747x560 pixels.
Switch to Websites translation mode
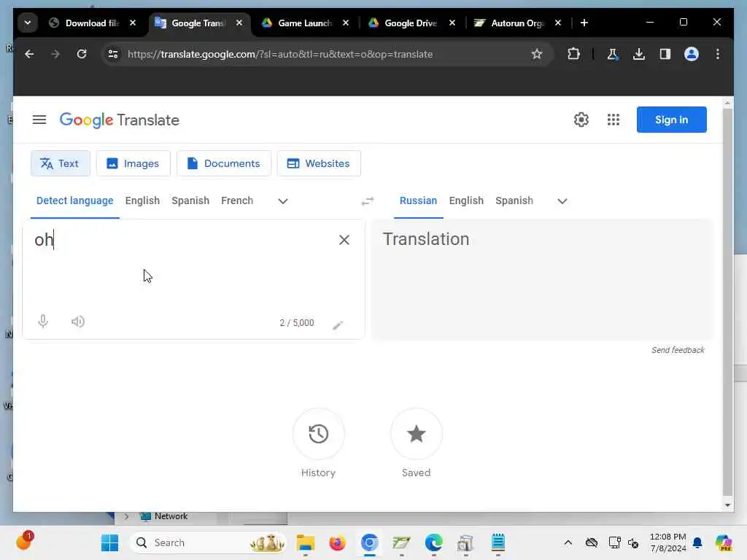(319, 163)
